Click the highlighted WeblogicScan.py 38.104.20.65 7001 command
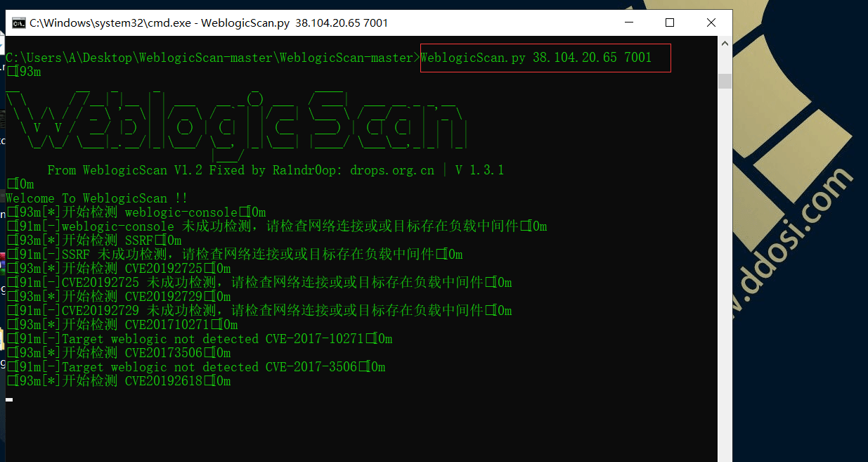 tap(536, 58)
